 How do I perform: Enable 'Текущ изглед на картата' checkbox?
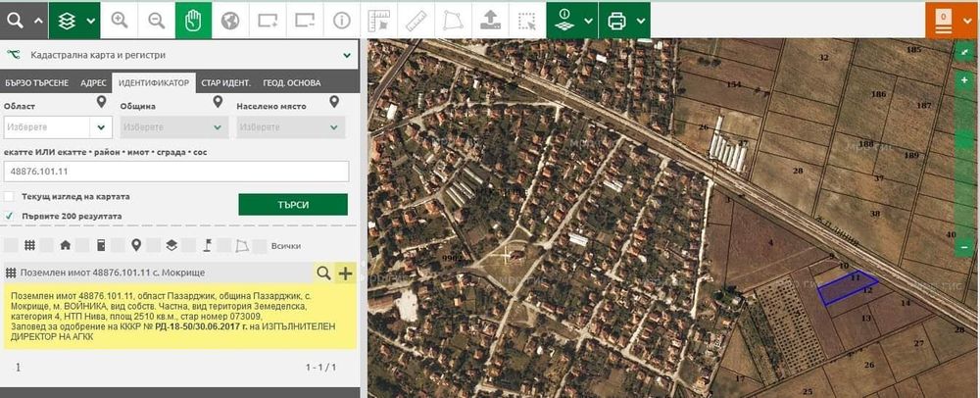point(9,196)
